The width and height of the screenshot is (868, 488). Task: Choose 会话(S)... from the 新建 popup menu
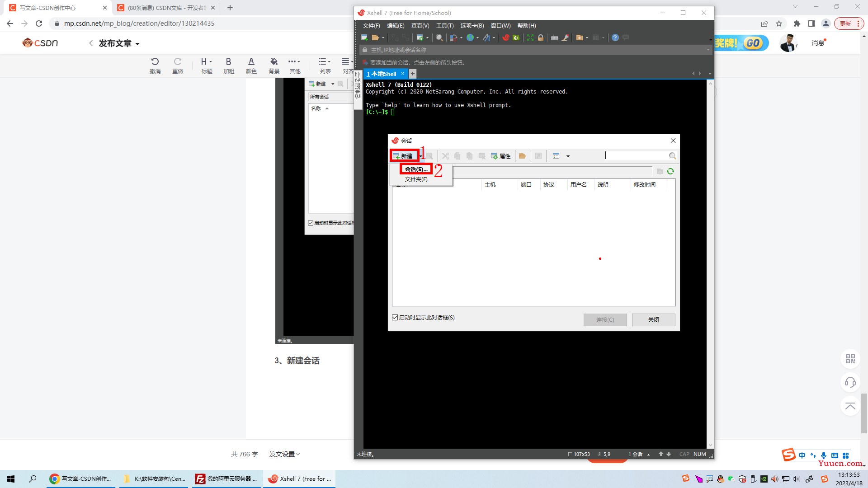point(416,169)
